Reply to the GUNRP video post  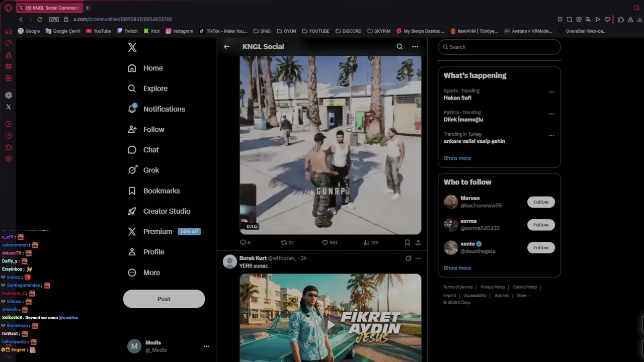coord(245,242)
